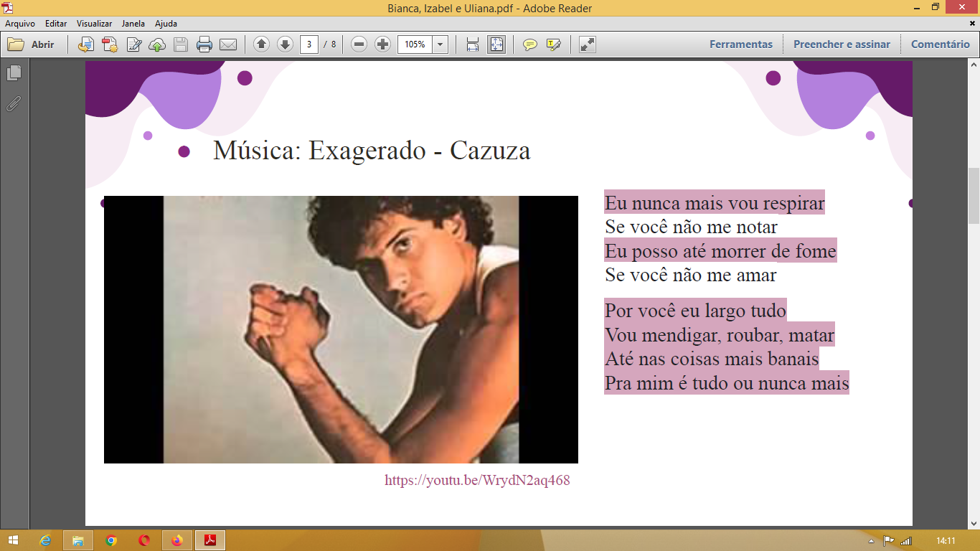Toggle read mode view
Image resolution: width=980 pixels, height=551 pixels.
[588, 44]
